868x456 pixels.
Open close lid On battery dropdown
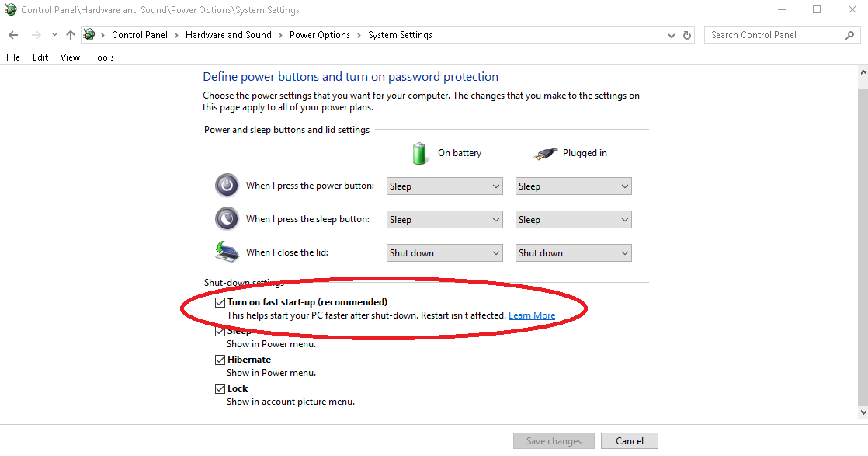[x=445, y=253]
